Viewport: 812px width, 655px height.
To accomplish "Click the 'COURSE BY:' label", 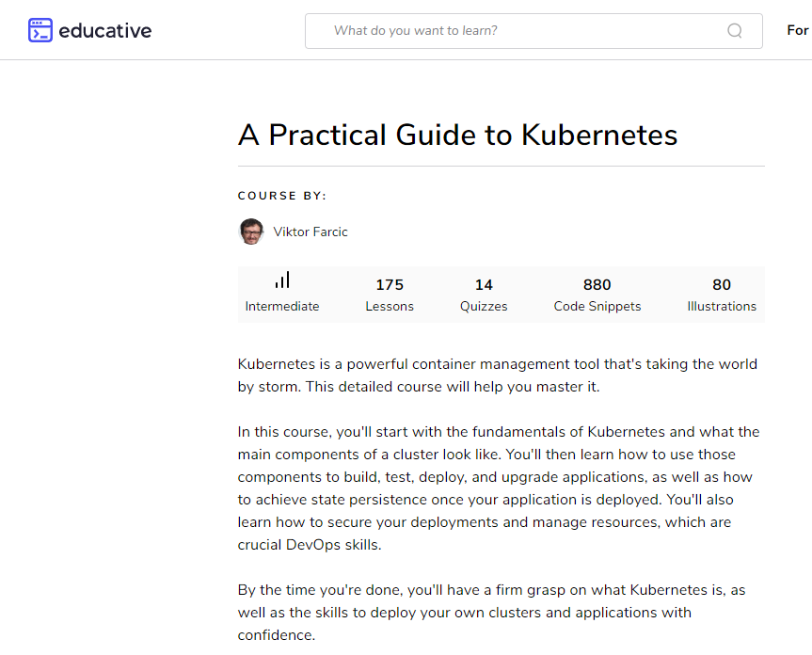I will pos(282,196).
